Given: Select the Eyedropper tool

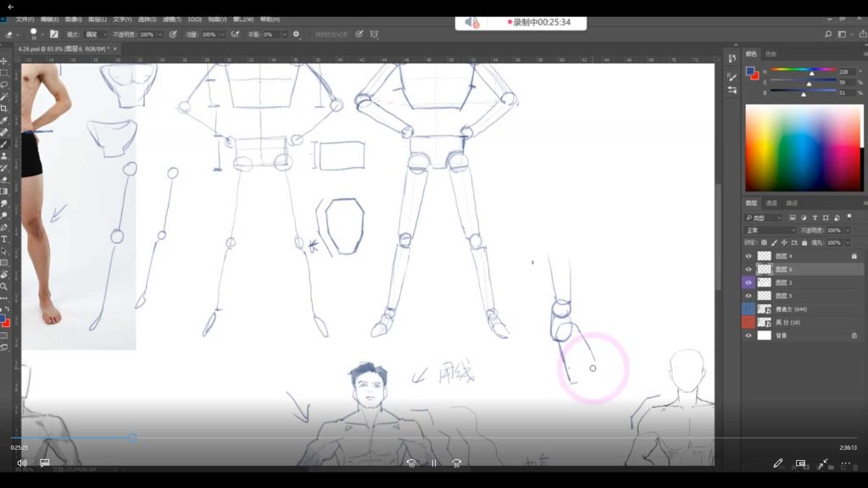Looking at the screenshot, I should pyautogui.click(x=4, y=120).
